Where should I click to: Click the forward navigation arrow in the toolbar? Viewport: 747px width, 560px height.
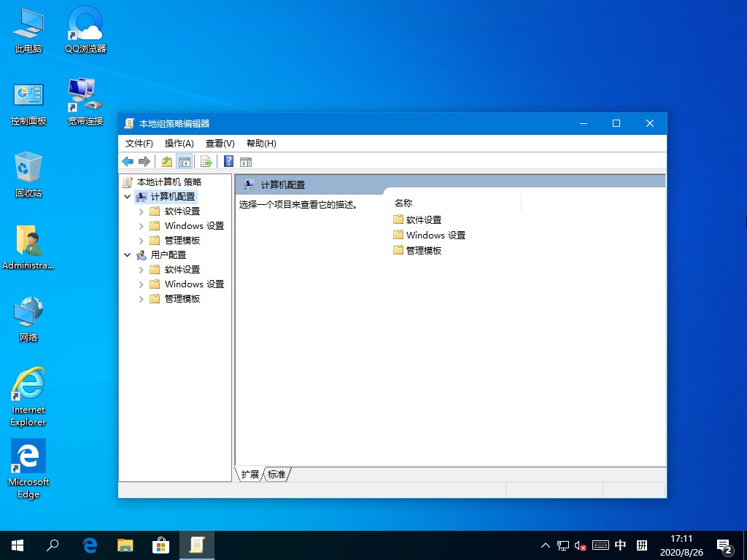pos(144,161)
